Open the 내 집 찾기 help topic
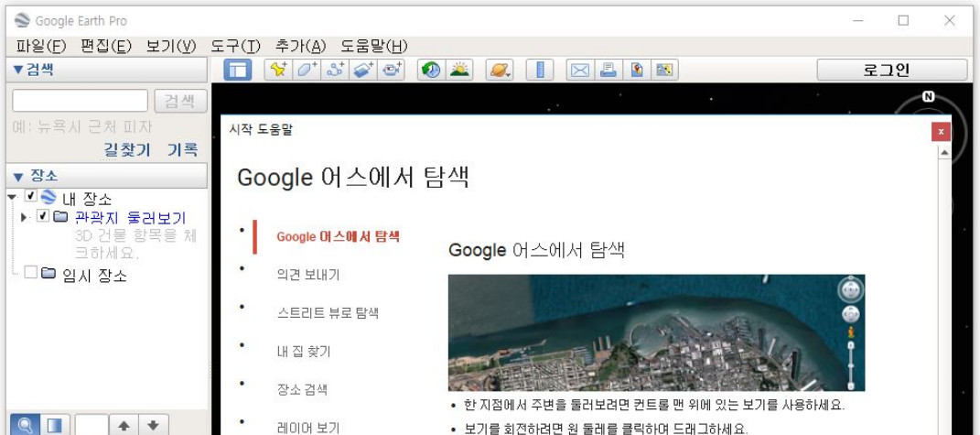Screen dimensions: 980x435 304,351
